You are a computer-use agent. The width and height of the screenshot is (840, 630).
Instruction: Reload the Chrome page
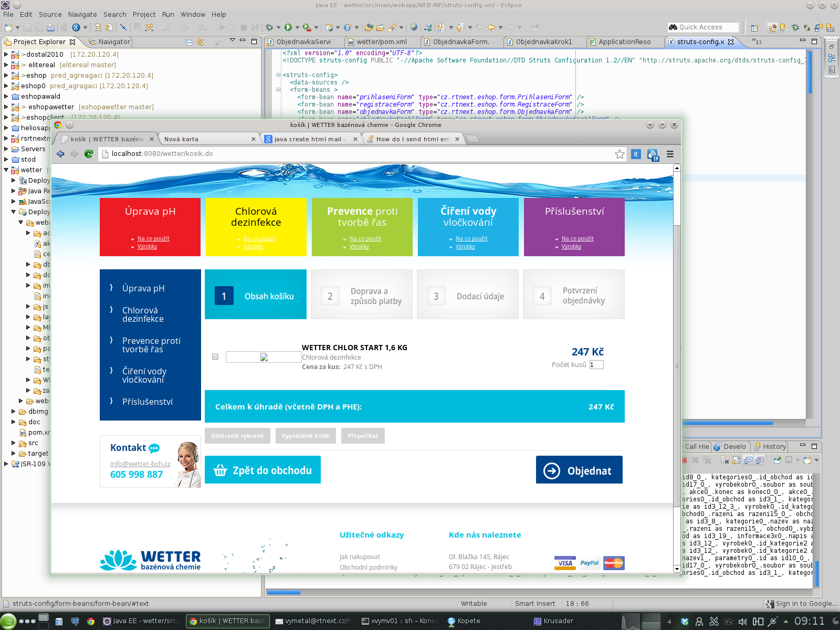pyautogui.click(x=89, y=154)
